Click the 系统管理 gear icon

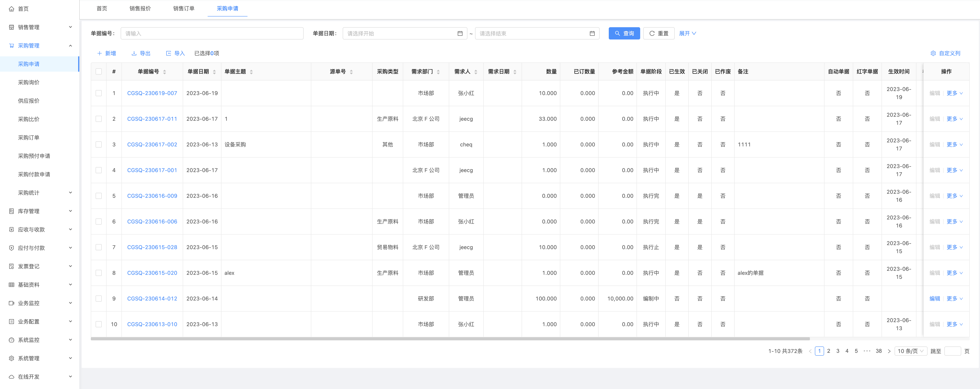(11, 358)
